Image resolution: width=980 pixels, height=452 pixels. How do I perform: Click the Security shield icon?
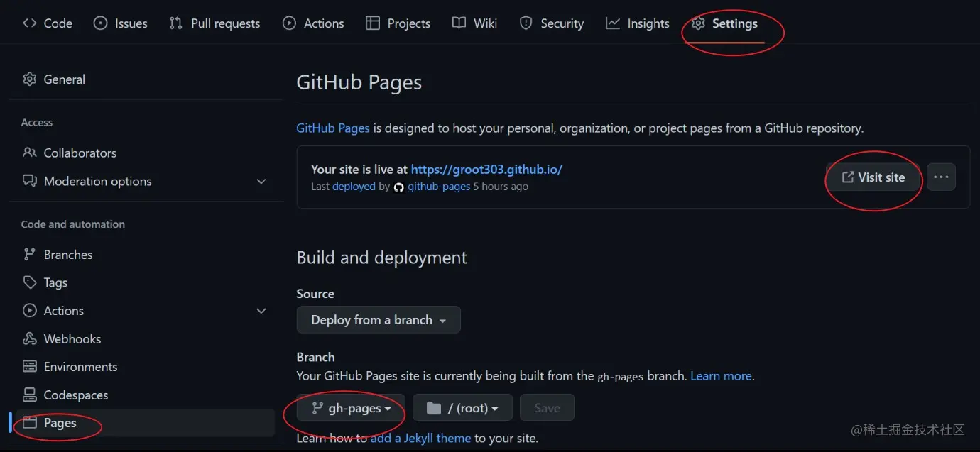coord(526,23)
